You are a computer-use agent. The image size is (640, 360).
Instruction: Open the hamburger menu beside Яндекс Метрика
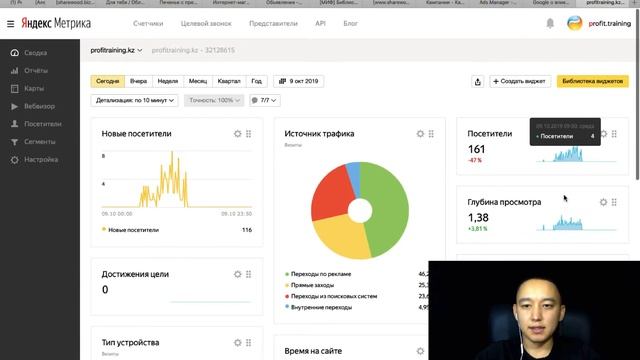point(11,24)
